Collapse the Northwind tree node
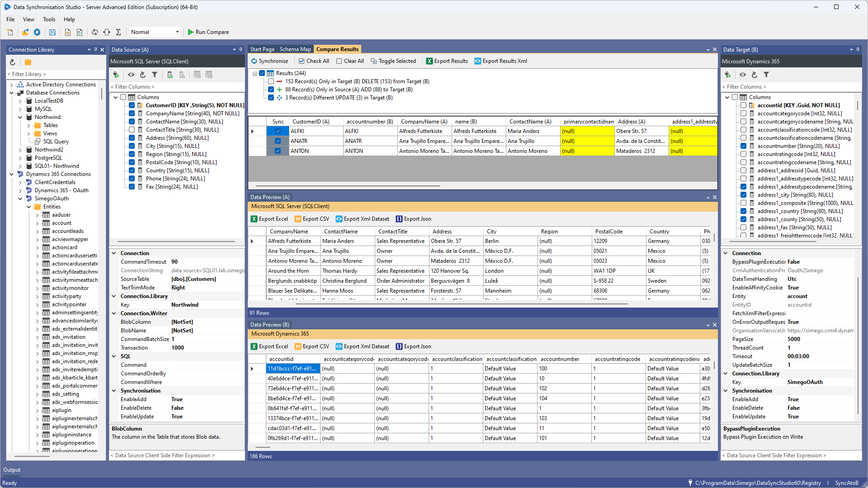Viewport: 868px width, 488px height. click(20, 117)
